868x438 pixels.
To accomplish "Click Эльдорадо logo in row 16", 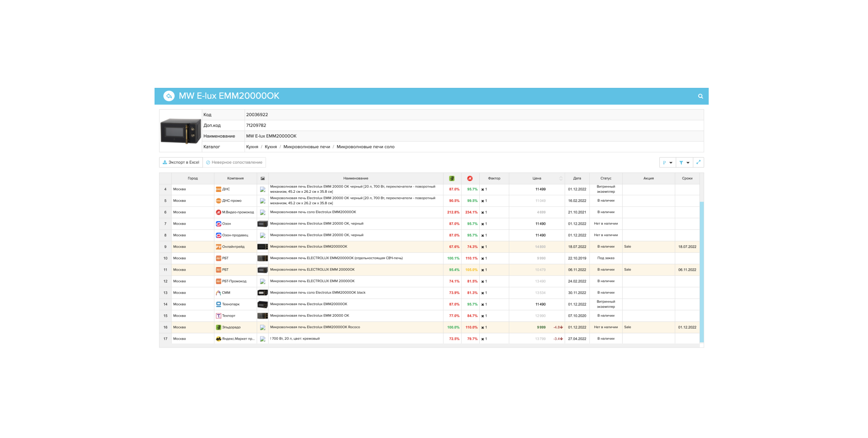I will point(218,327).
